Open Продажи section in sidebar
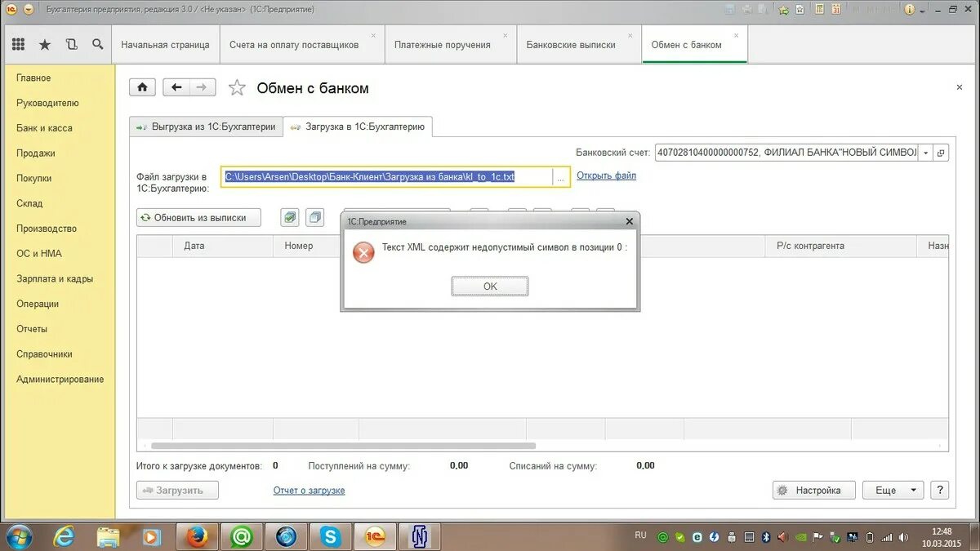Screen dimensions: 980x551 point(36,153)
